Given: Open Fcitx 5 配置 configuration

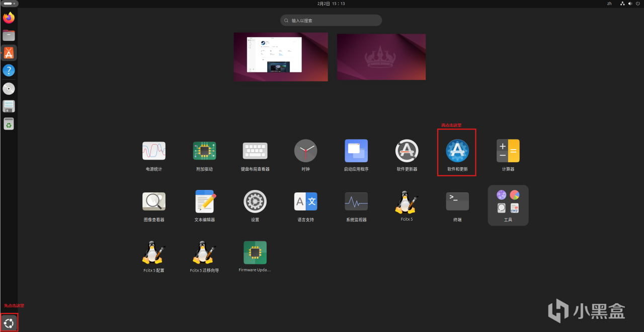Looking at the screenshot, I should [x=154, y=257].
